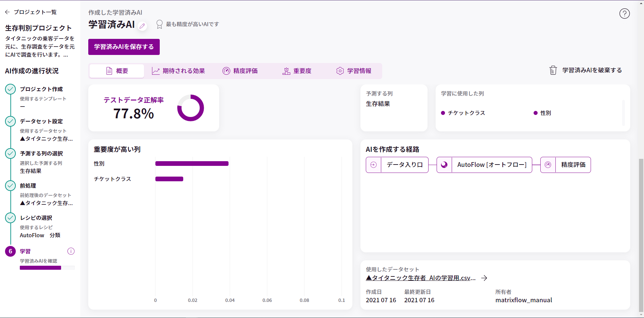644x318 pixels.
Task: Click the レシピの選択 step checkmark icon
Action: [x=10, y=218]
